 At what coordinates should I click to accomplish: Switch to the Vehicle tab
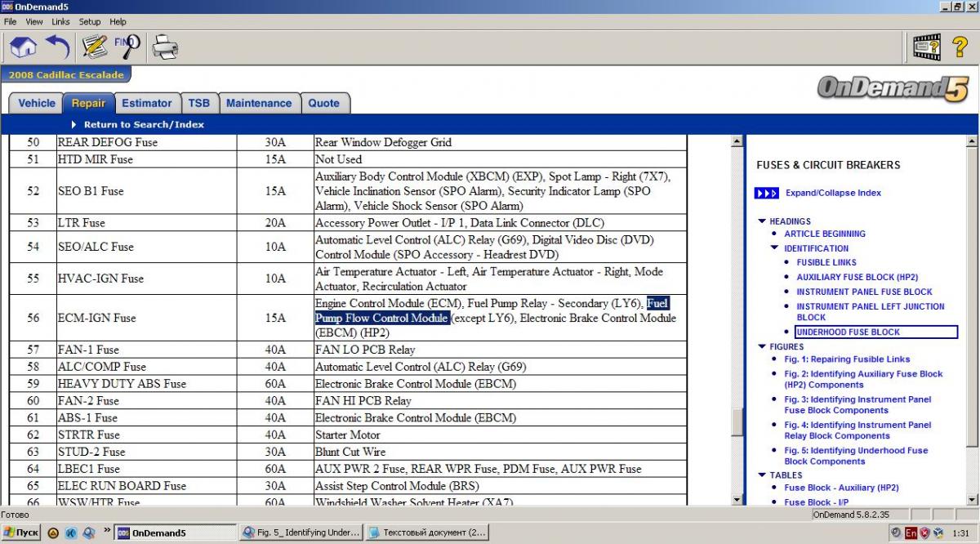click(x=37, y=103)
